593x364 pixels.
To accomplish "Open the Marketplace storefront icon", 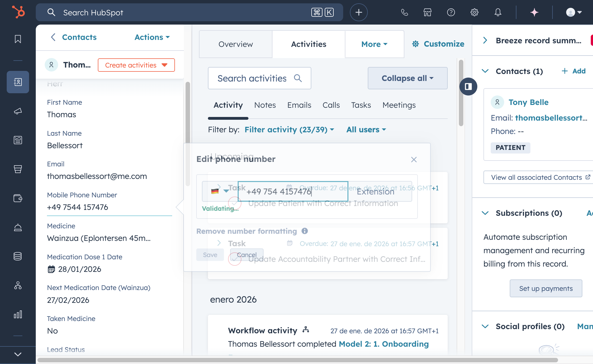I will point(428,12).
